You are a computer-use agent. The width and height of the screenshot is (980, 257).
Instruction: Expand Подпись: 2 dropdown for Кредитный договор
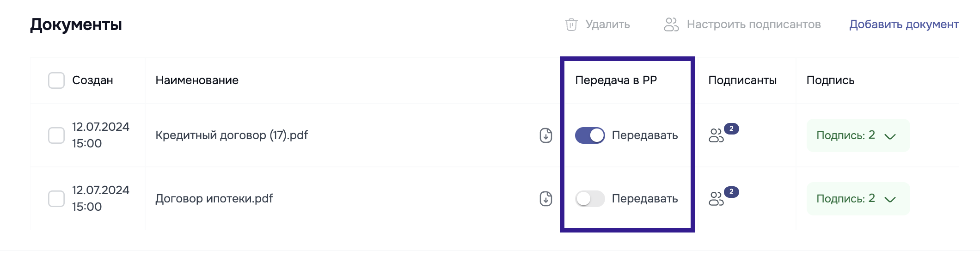pos(857,135)
